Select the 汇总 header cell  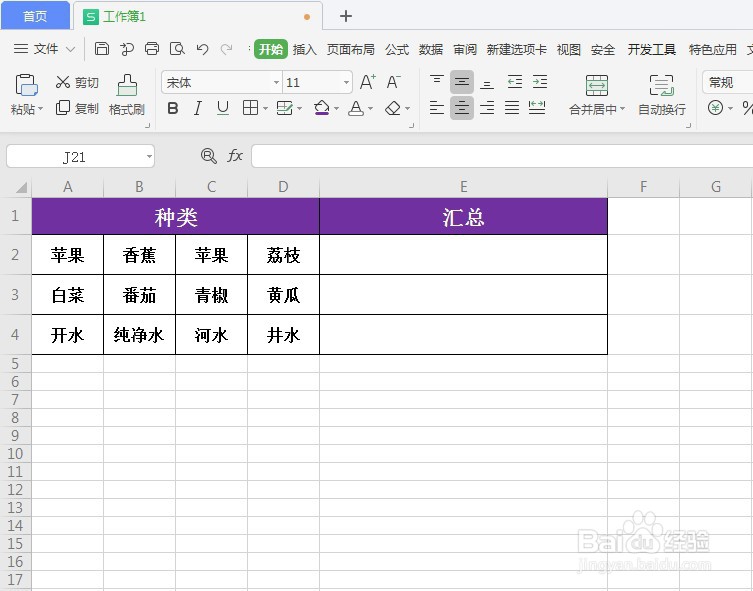(463, 217)
